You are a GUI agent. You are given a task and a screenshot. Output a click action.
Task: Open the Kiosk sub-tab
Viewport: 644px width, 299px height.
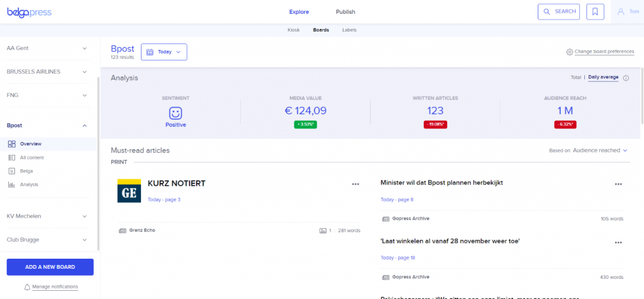point(294,30)
